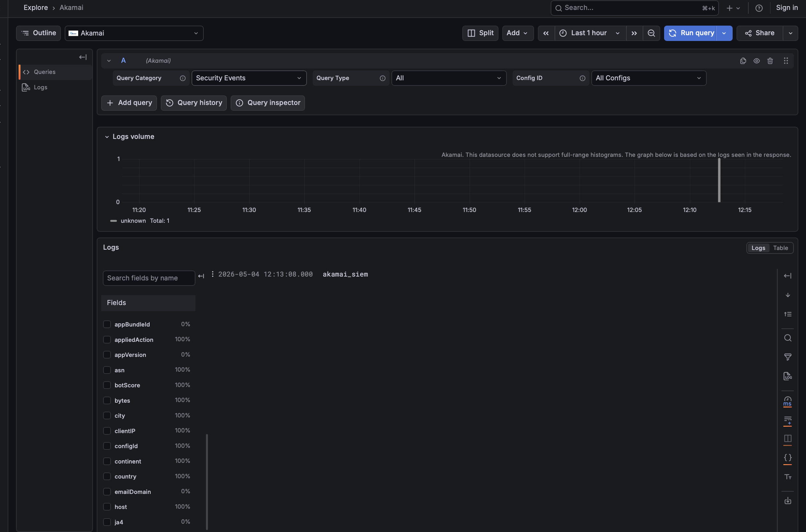This screenshot has height=532, width=806.
Task: Toggle timestamp ms display icon
Action: [x=788, y=401]
